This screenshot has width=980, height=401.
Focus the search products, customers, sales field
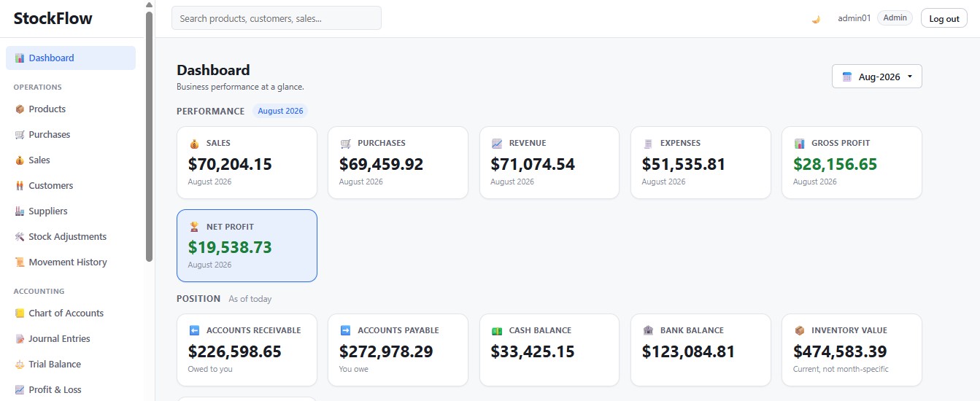277,18
